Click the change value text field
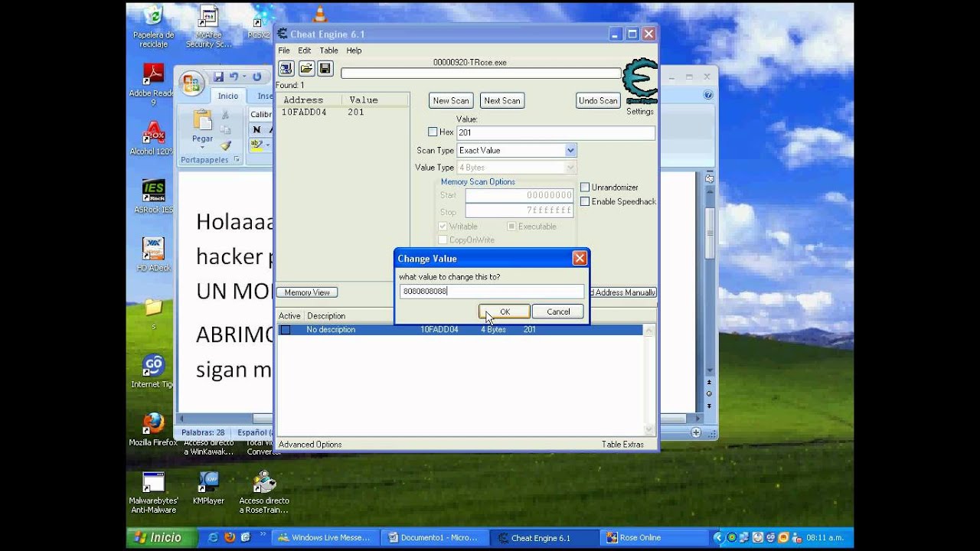This screenshot has width=980, height=551. pyautogui.click(x=492, y=291)
